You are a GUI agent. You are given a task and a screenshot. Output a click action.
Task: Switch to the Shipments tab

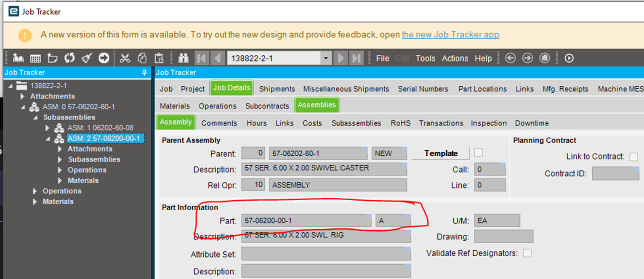coord(277,89)
